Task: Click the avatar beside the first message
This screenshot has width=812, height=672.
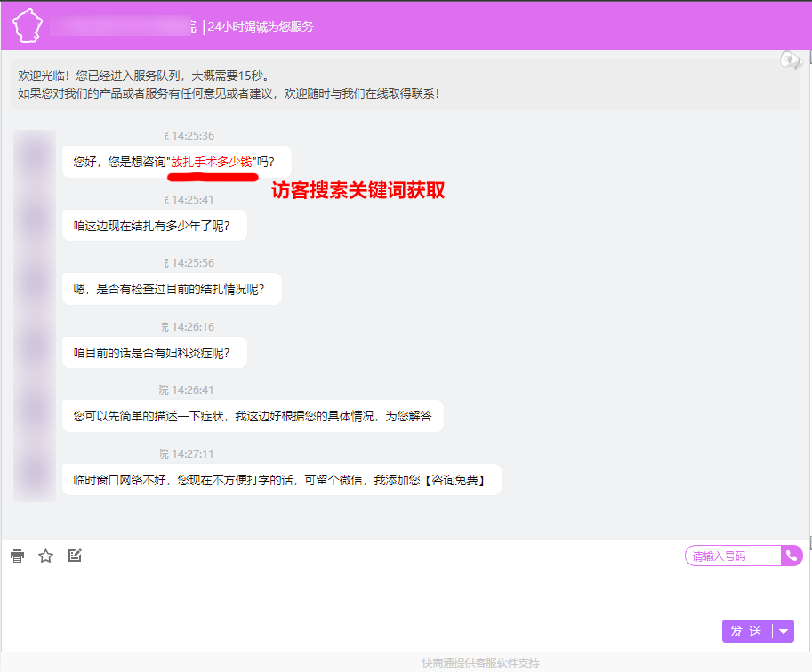Action: 35,161
